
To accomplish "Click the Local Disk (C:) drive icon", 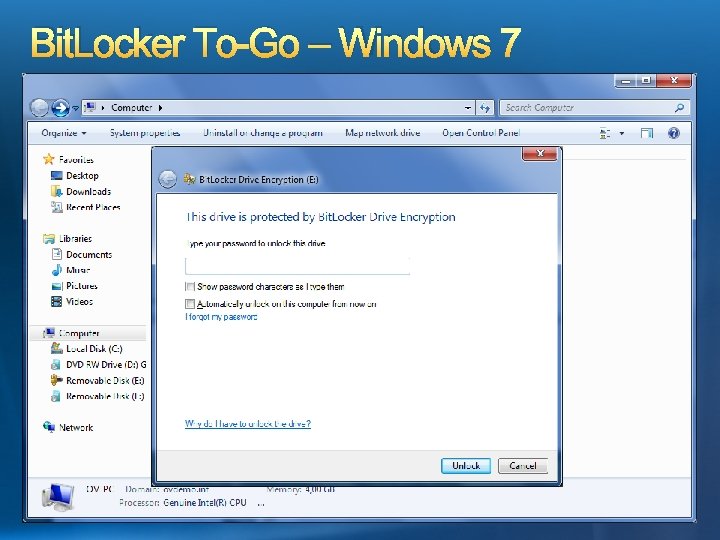I will 56,349.
